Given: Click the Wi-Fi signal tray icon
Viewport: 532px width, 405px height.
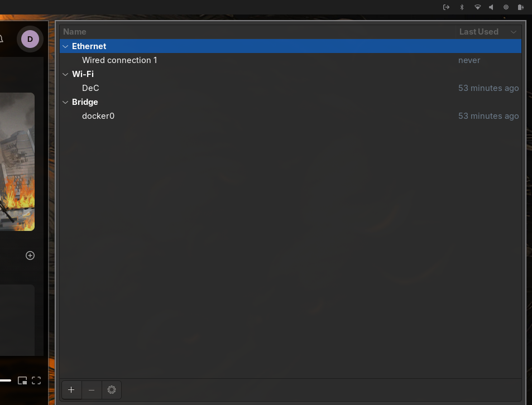Looking at the screenshot, I should coord(477,7).
